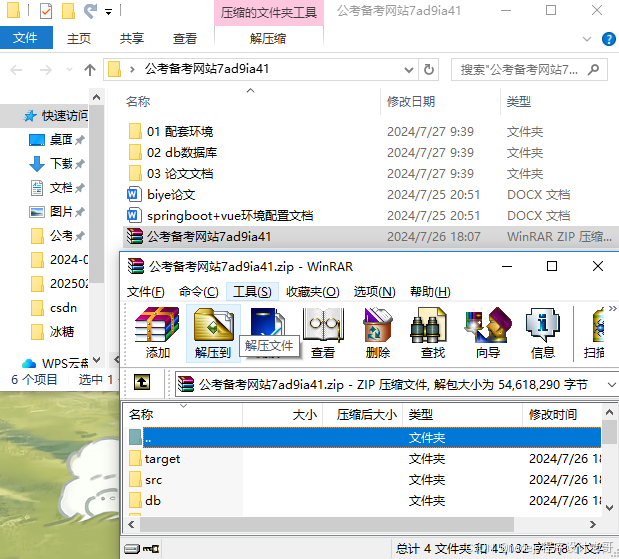Click the WinRAR Find (查找) binoculars icon
The image size is (619, 559).
[432, 332]
